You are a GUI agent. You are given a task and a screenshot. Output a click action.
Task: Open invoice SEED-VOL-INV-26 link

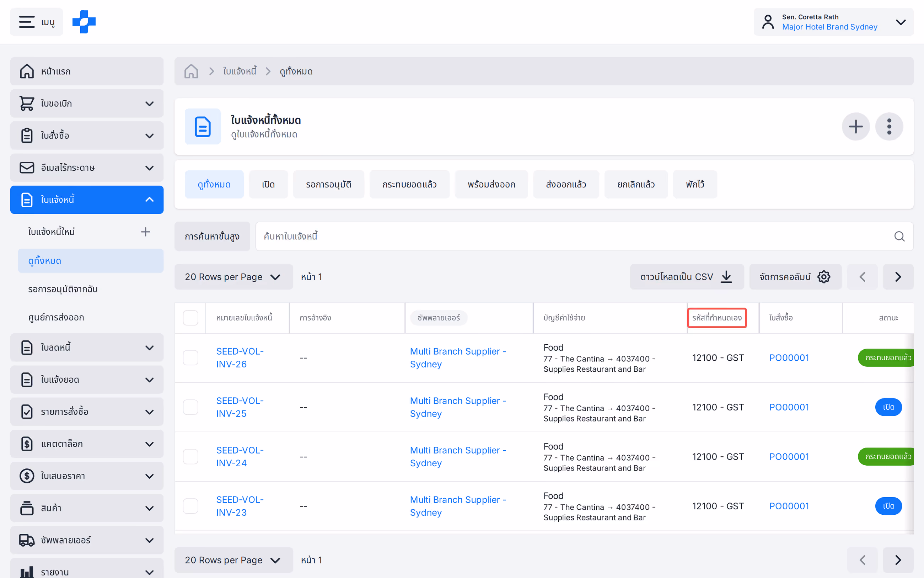pos(240,358)
